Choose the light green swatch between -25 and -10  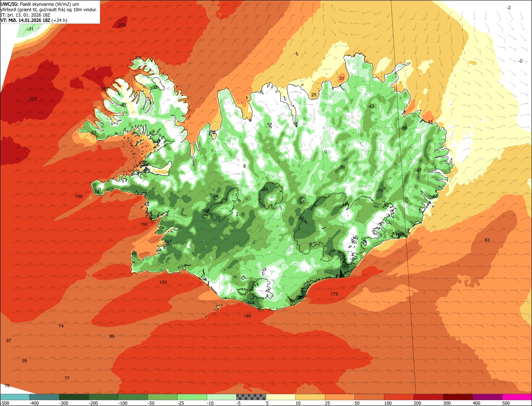click(192, 397)
